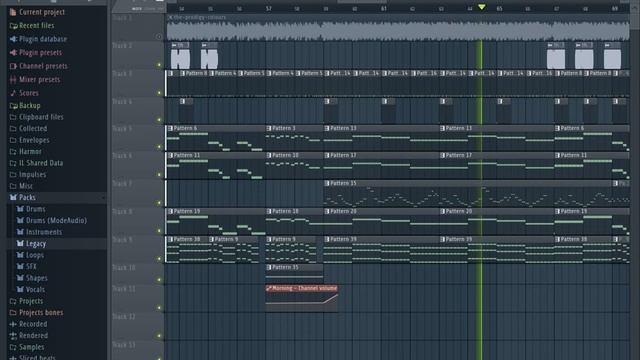Expand the IL Shared Data folder

pos(13,163)
